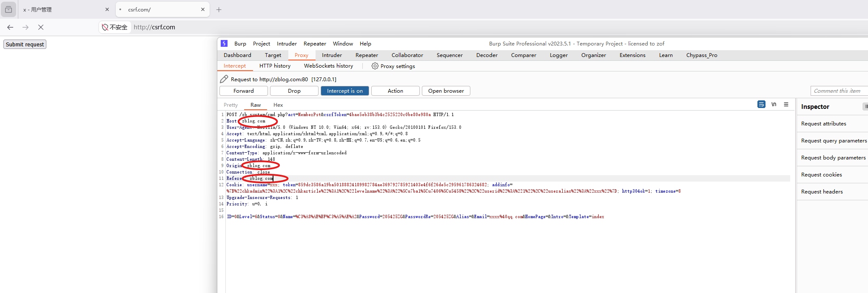868x293 pixels.
Task: Click the Submit request button
Action: tap(25, 44)
